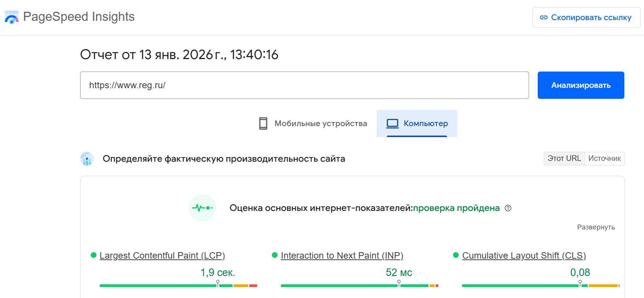644x298 pixels.
Task: Open Largest Contentful Paint (LCP) link
Action: click(x=162, y=256)
